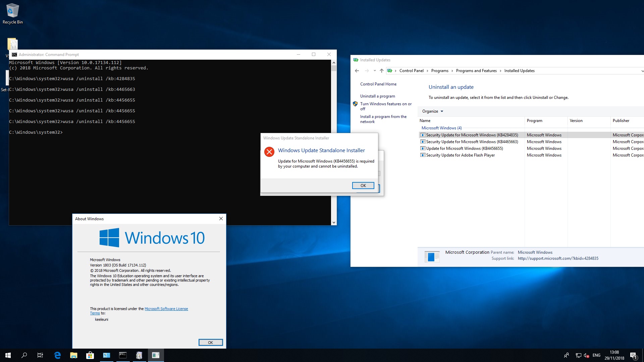Open address bar history dropdown
Image resolution: width=644 pixels, height=362 pixels.
[642, 71]
